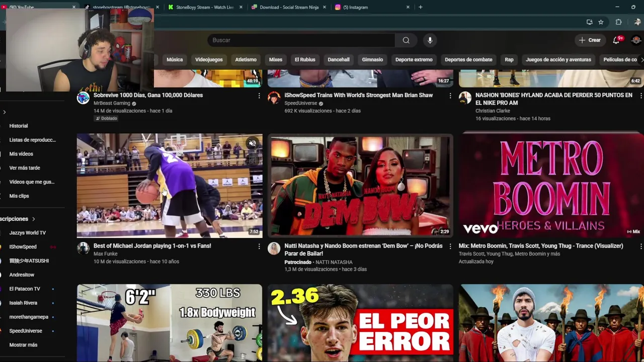This screenshot has height=362, width=644.
Task: Open Jazzys World TV subscription
Action: tap(28, 233)
